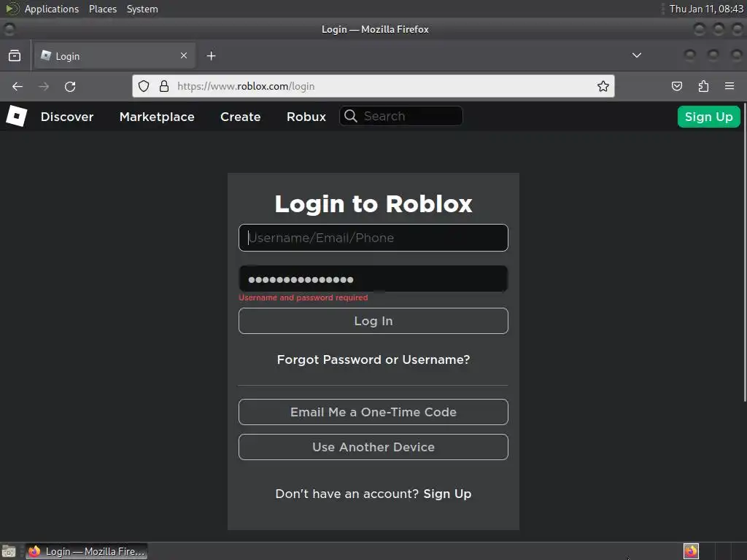Click the page vertical scrollbar
This screenshot has height=560, width=747.
tap(744, 252)
